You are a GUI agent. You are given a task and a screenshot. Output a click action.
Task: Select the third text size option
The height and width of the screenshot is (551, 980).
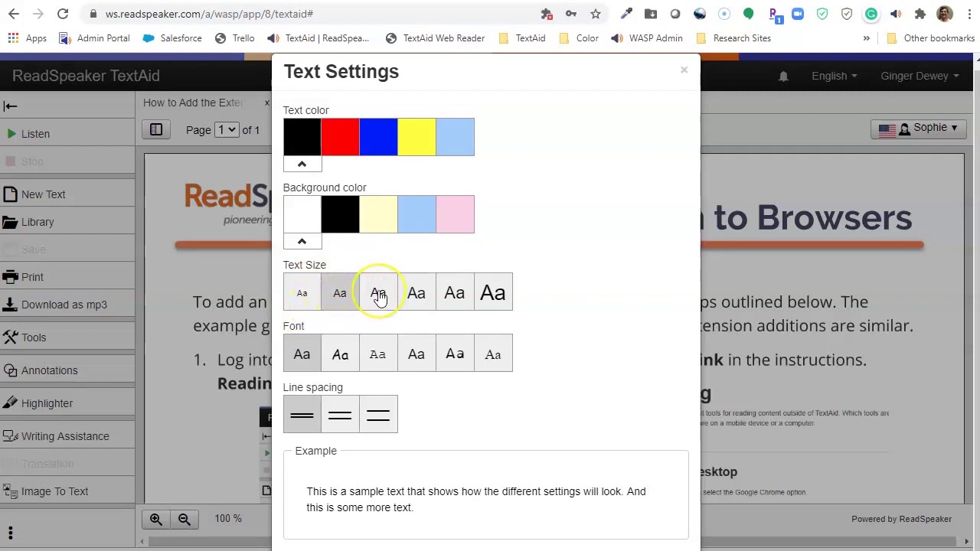click(x=379, y=292)
